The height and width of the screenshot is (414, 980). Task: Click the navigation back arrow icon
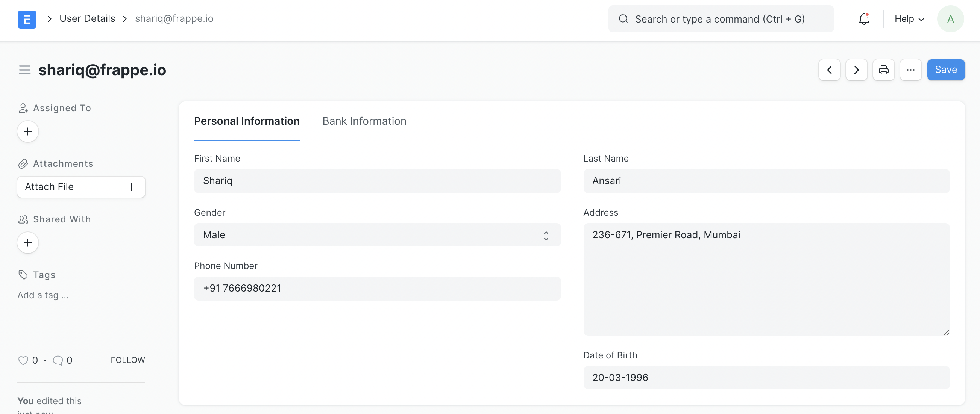(829, 69)
